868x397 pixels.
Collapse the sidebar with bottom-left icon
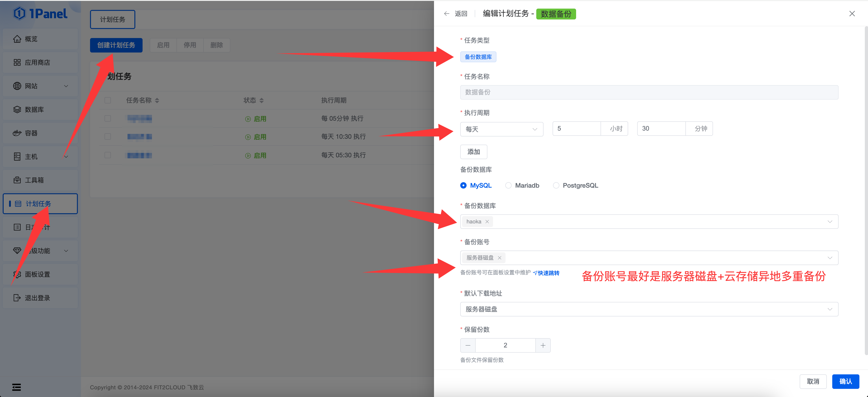coord(16,387)
